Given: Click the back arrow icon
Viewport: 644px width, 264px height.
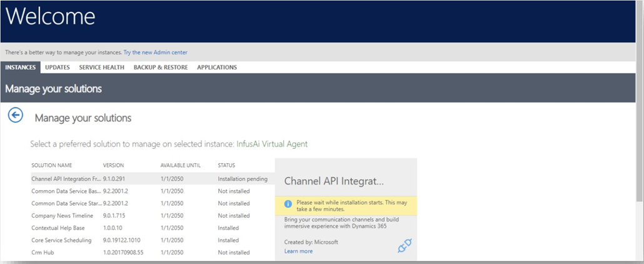Looking at the screenshot, I should (x=16, y=116).
